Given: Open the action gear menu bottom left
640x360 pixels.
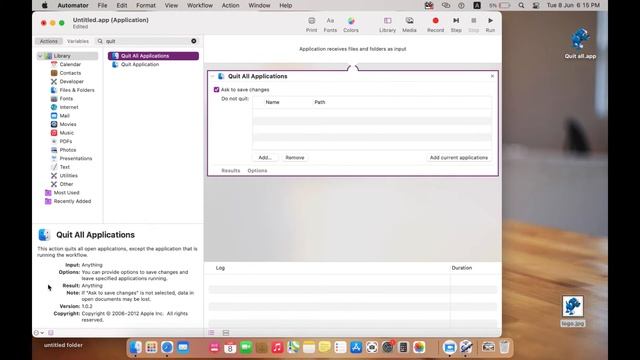Looking at the screenshot, I should tap(39, 333).
